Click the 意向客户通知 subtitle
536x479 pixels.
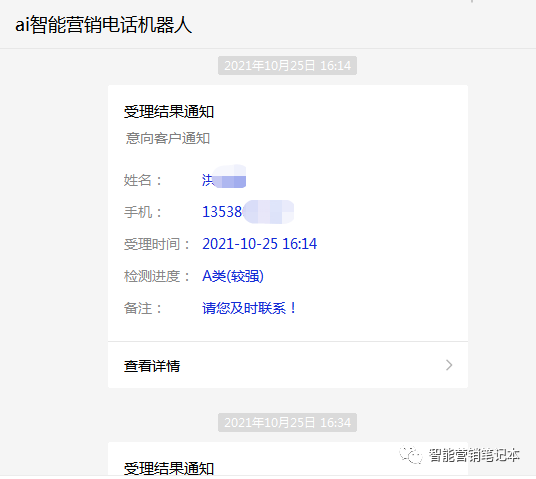point(168,138)
